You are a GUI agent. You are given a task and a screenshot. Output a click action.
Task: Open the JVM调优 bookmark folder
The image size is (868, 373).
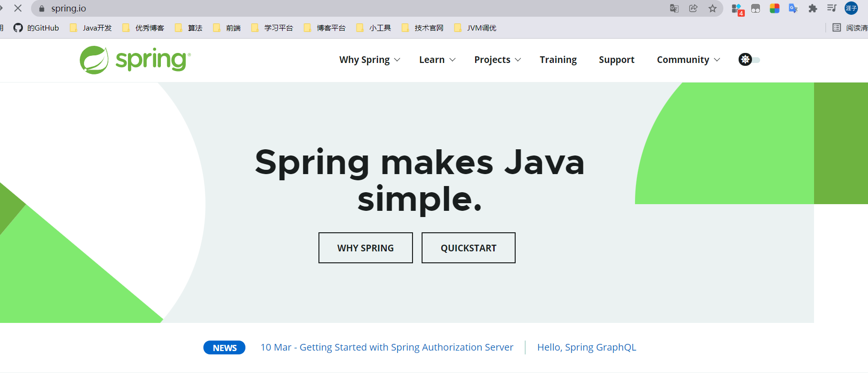click(475, 28)
